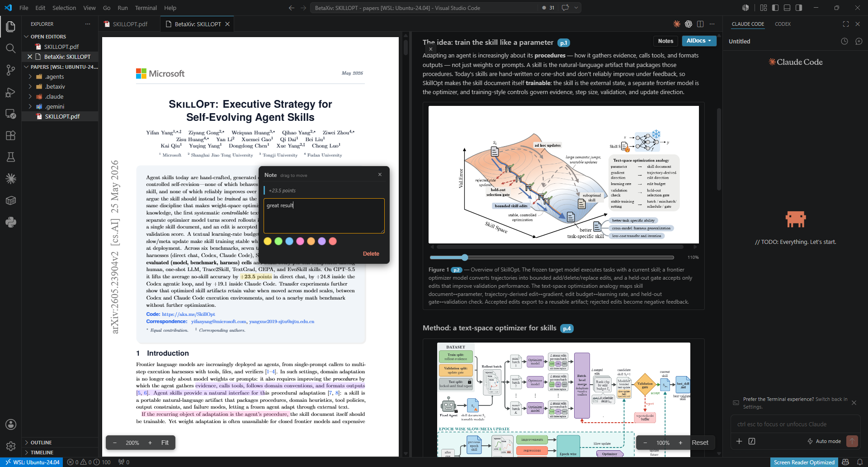This screenshot has height=467, width=868.
Task: Open the Accounts menu icon
Action: tap(11, 424)
